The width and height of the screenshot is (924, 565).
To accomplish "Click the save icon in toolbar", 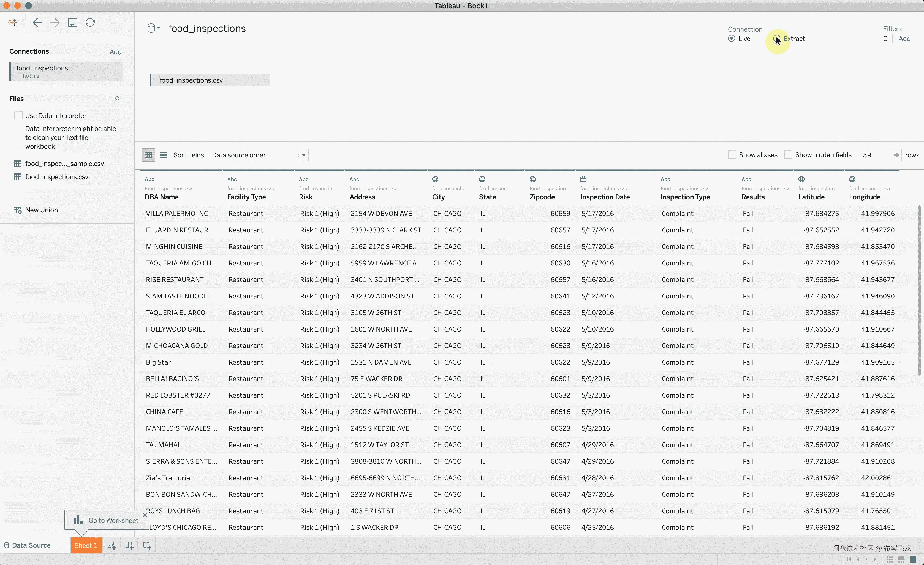I will pos(72,23).
